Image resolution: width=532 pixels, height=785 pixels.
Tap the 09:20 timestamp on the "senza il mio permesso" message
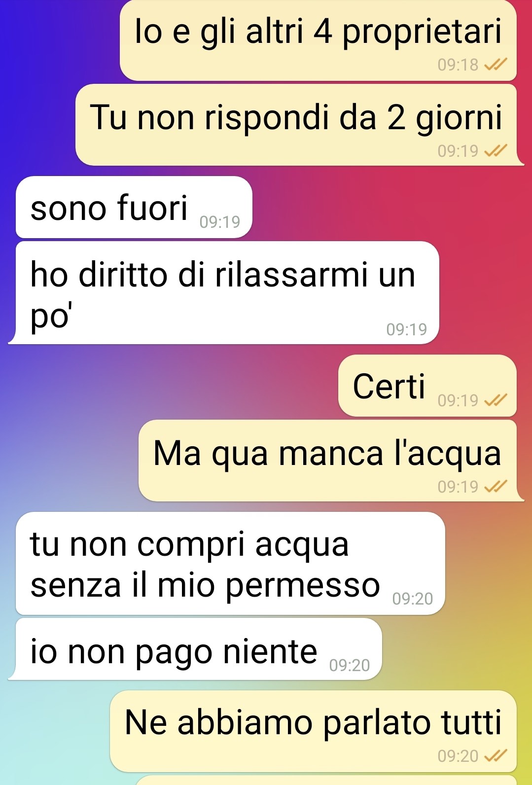[x=413, y=599]
